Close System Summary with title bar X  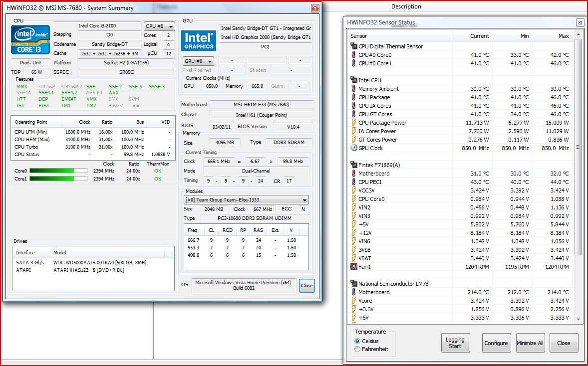tap(315, 8)
